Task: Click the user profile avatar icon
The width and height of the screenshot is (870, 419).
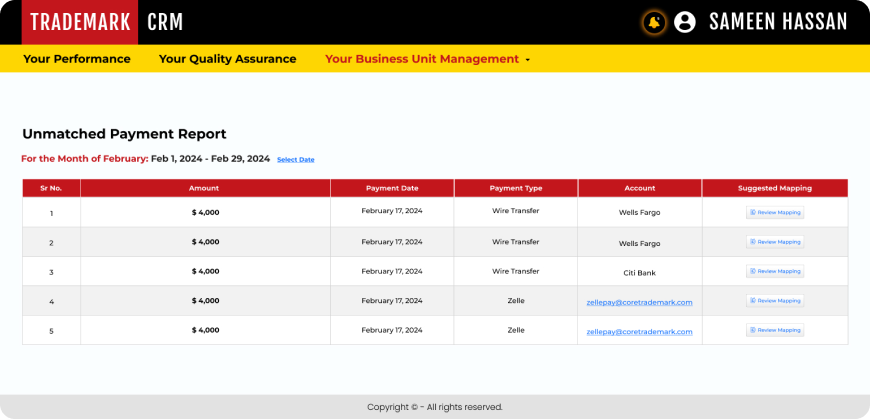Action: pyautogui.click(x=685, y=22)
